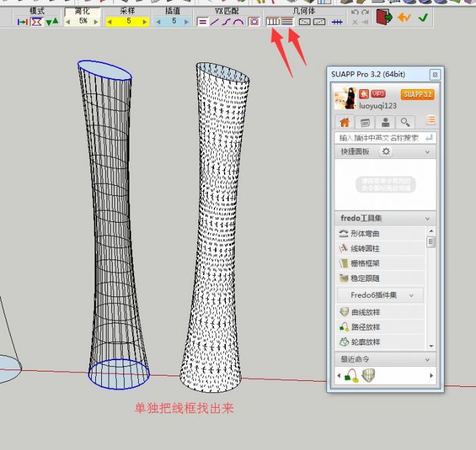Screen dimensions: 476x450
Task: Click username luoyuqi123
Action: pos(377,106)
